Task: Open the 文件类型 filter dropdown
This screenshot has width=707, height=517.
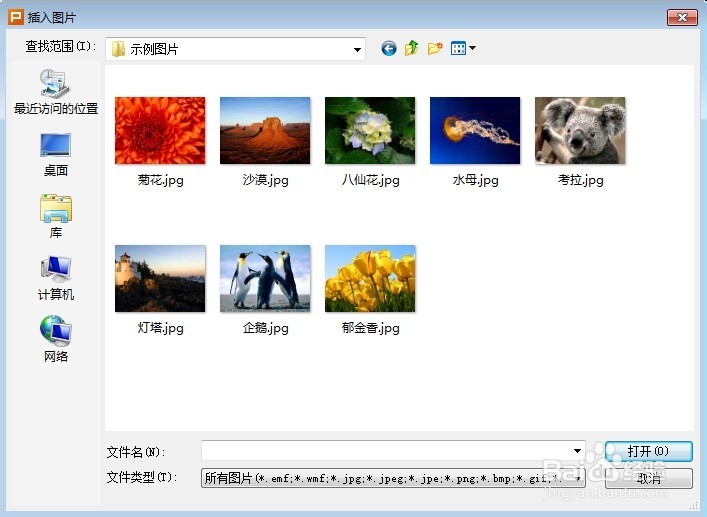Action: click(393, 478)
